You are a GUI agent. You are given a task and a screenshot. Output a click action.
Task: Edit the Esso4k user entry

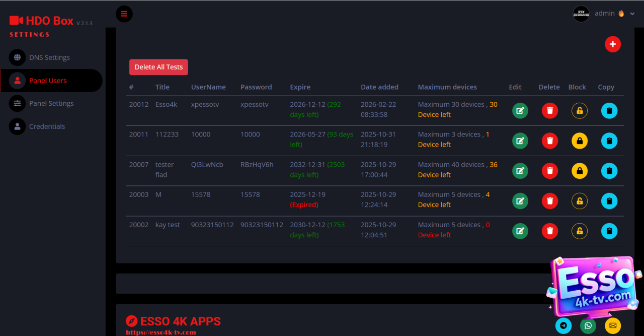point(520,111)
